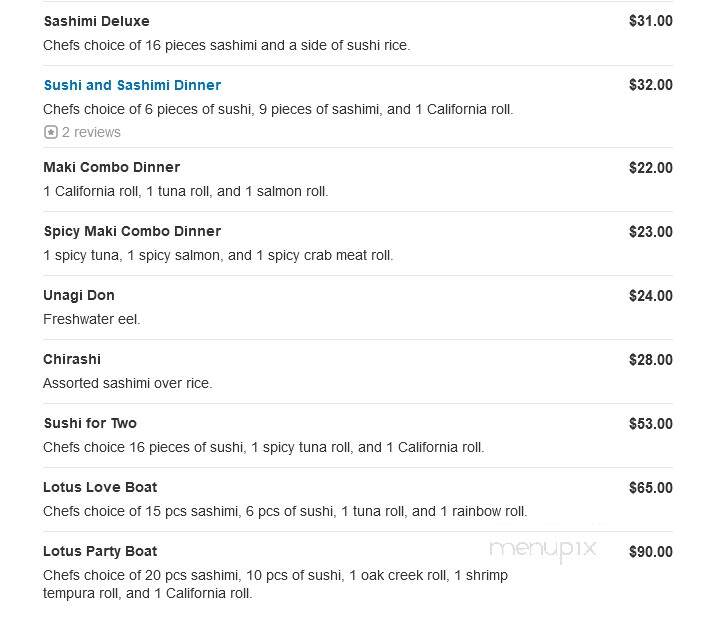Viewport: 722px width, 631px height.
Task: Click the Assorted sashimi over rice description
Action: point(128,383)
